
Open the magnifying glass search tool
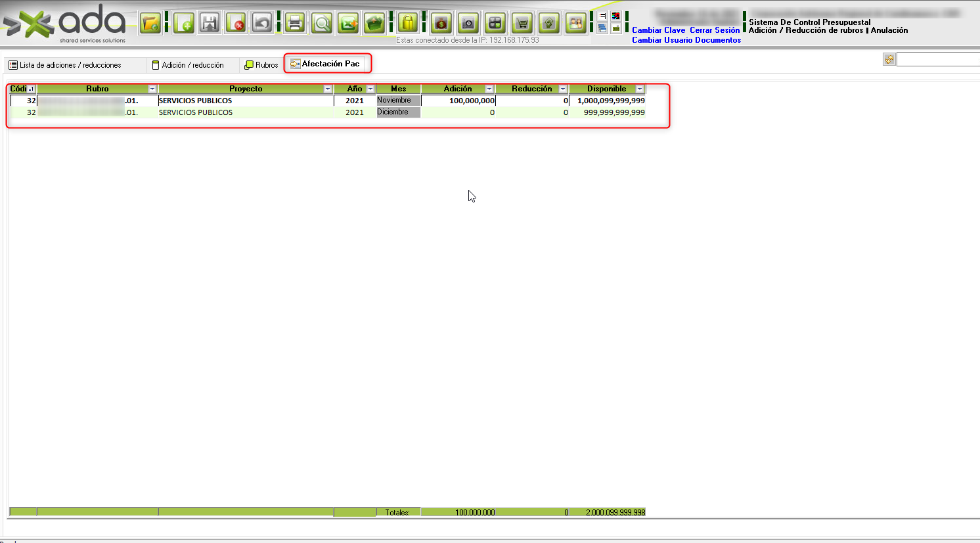[x=322, y=24]
